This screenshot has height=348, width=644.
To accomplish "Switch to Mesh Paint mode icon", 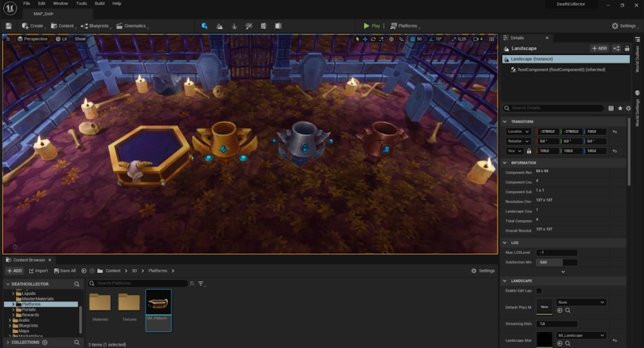I will pyautogui.click(x=248, y=26).
